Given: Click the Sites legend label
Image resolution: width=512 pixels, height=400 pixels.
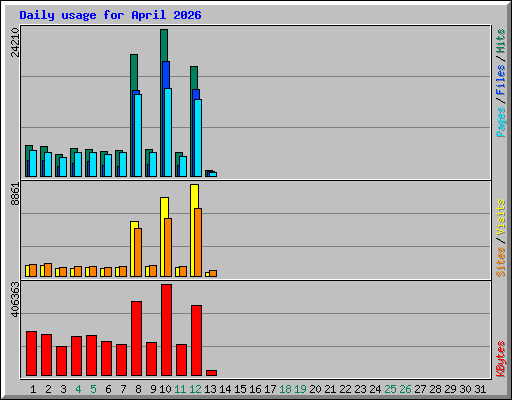Looking at the screenshot, I should tap(501, 262).
